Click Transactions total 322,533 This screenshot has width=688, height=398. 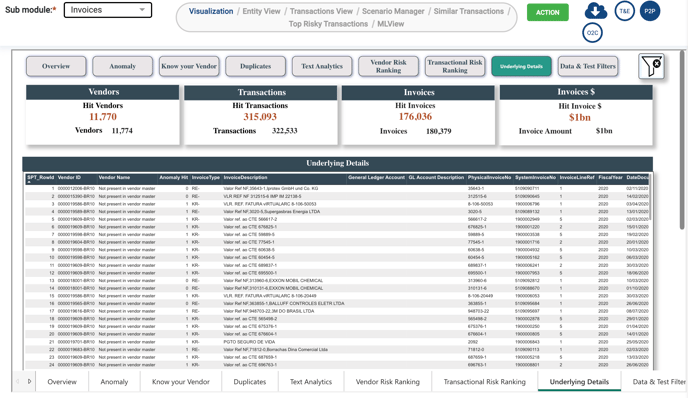[x=285, y=131]
